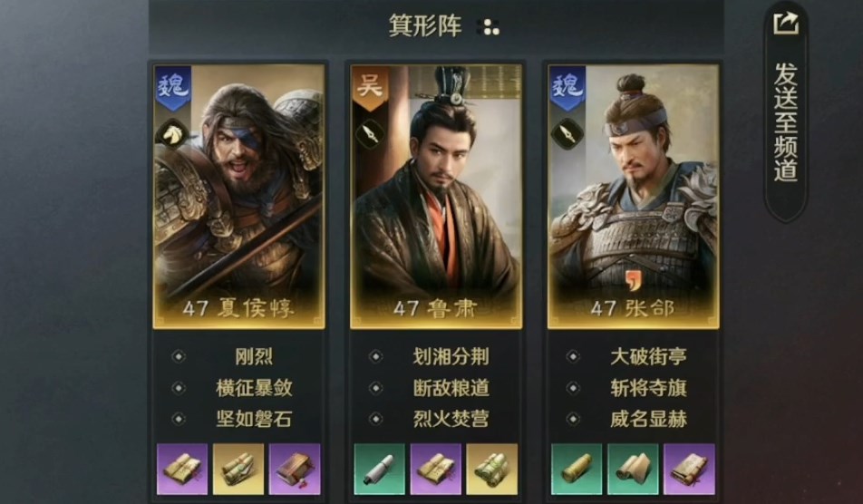
Task: Open 夏侯惇's gold scroll bundle item
Action: tap(238, 469)
